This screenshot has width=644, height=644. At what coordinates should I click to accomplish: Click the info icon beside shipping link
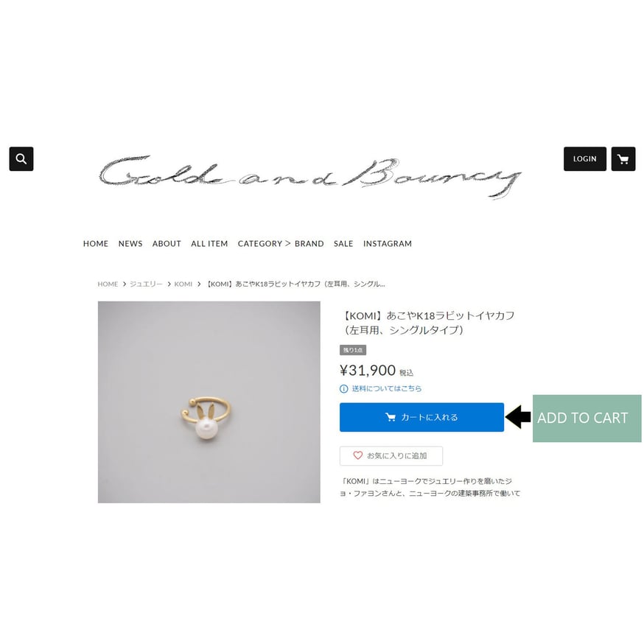click(344, 388)
